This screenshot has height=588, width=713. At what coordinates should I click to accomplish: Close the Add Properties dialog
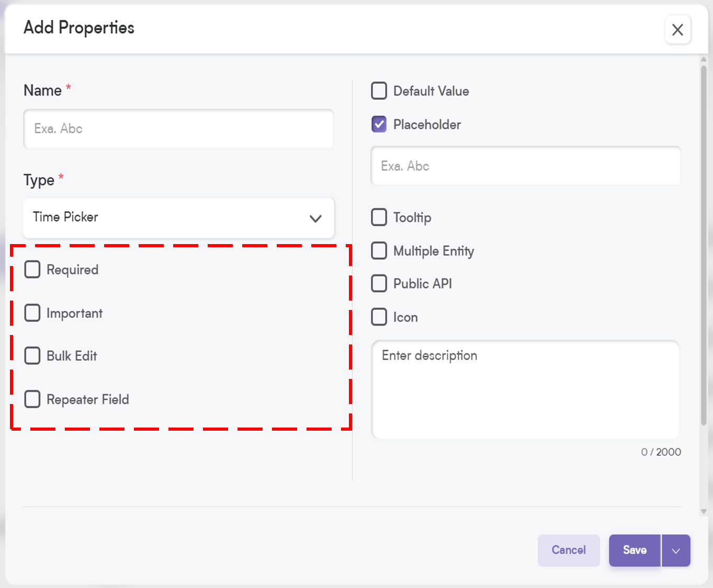(x=677, y=30)
